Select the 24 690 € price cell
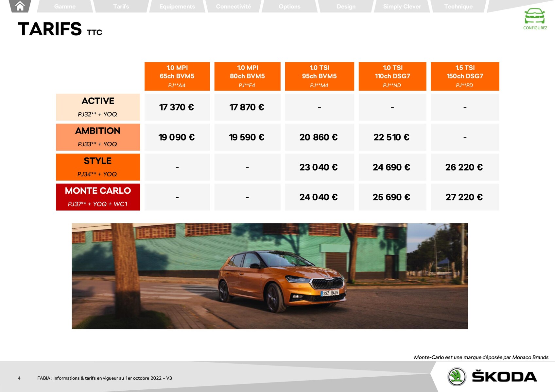The image size is (555, 392). pyautogui.click(x=392, y=167)
